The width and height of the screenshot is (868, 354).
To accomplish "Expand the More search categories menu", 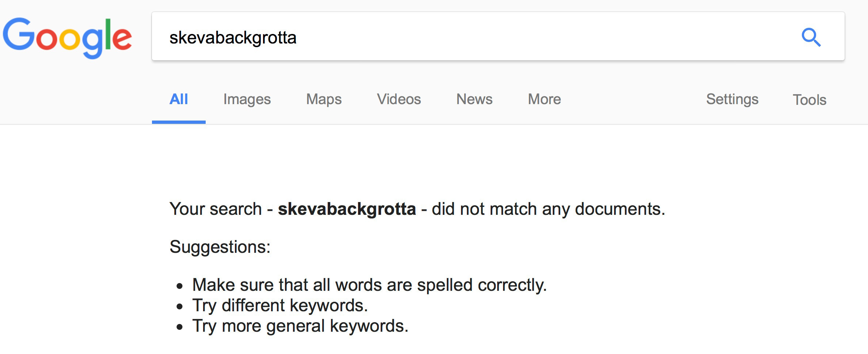I will [x=544, y=99].
